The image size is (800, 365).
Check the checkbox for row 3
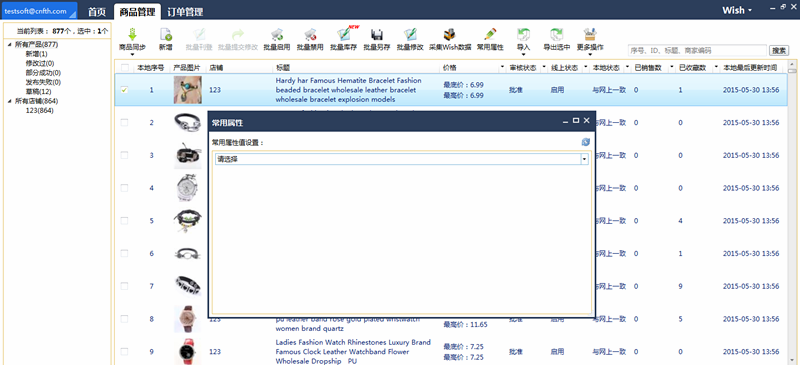click(x=124, y=155)
